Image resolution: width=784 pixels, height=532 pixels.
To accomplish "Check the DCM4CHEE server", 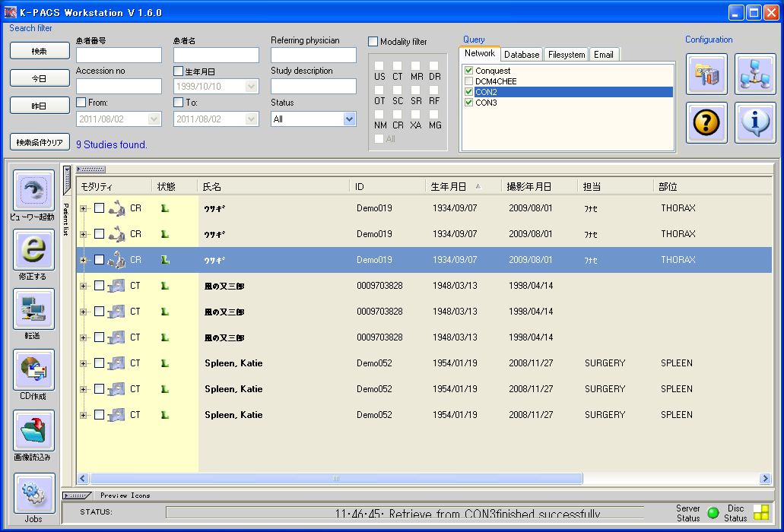I will coord(468,81).
